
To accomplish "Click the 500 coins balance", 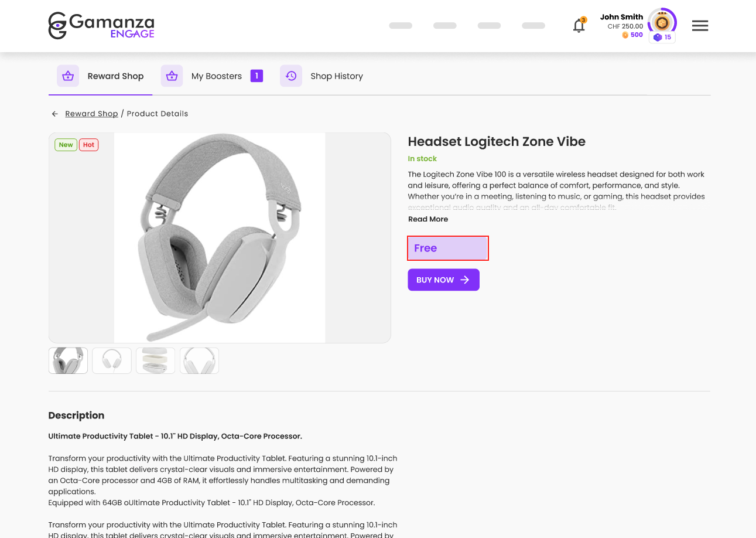I will point(632,35).
